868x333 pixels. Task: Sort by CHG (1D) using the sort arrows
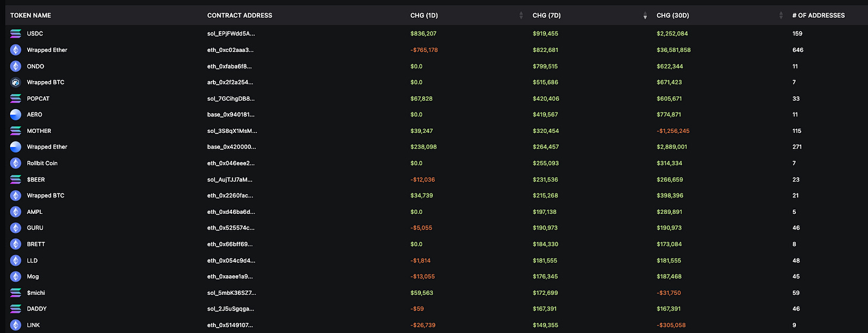[522, 15]
